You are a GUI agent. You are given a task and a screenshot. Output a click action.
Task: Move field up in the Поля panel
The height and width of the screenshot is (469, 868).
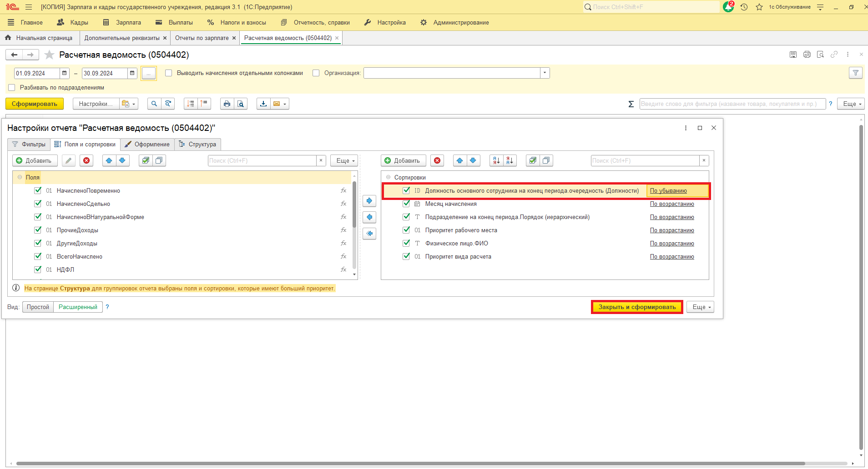109,160
